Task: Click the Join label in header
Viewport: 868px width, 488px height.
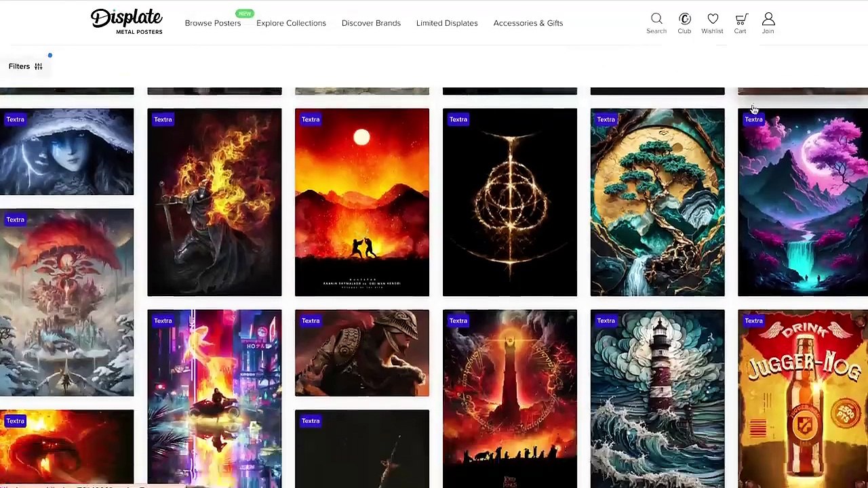Action: tap(768, 31)
